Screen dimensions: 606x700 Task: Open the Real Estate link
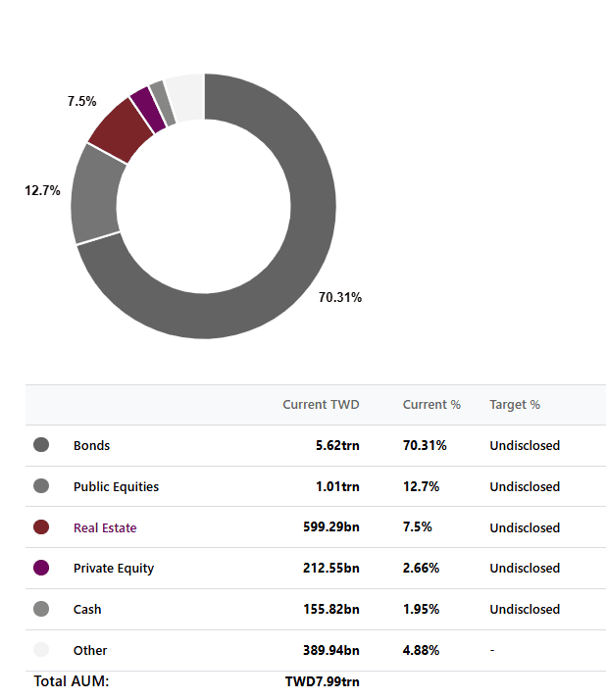point(105,527)
